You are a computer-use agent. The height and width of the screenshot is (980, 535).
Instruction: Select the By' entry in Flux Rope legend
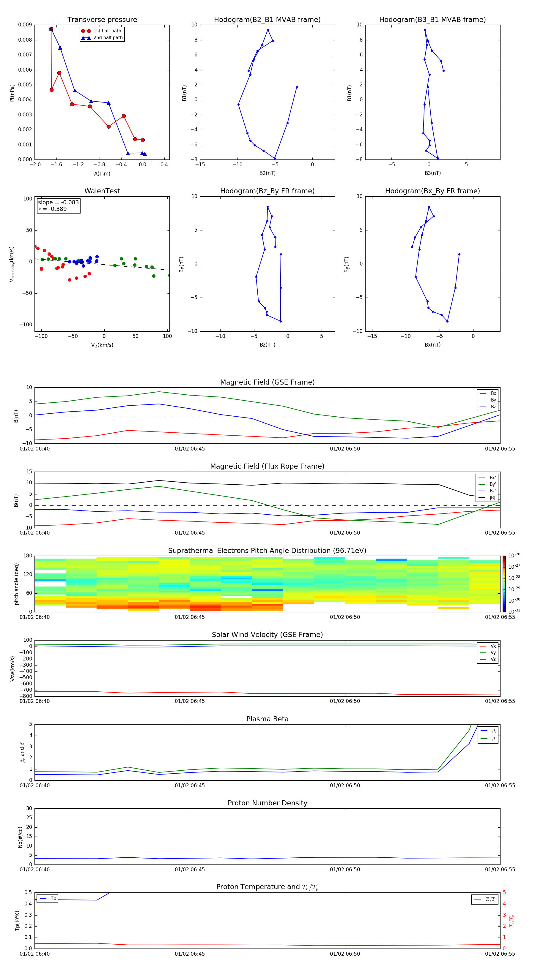pos(487,485)
